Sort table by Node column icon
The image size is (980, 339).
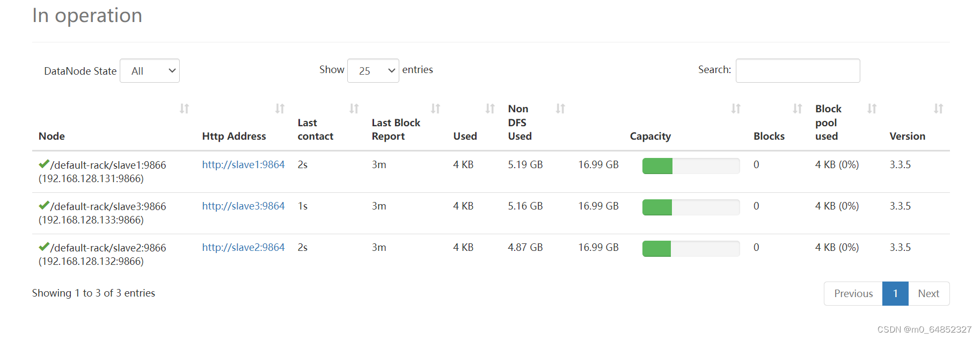coord(184,109)
